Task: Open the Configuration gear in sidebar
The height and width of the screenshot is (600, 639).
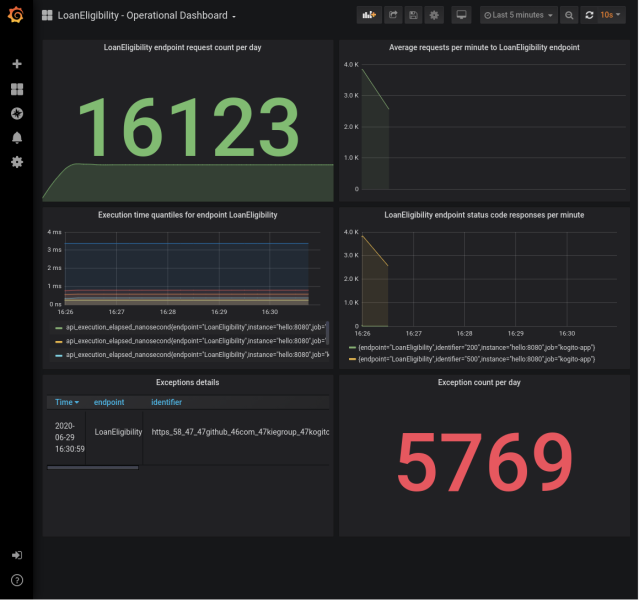Action: pos(17,162)
